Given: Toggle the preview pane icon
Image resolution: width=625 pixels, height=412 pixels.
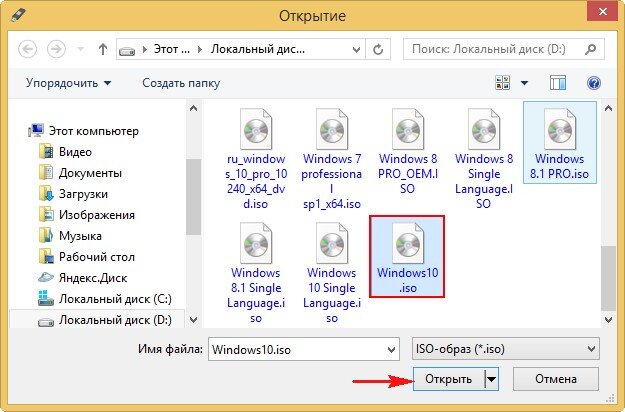Looking at the screenshot, I should pos(558,83).
